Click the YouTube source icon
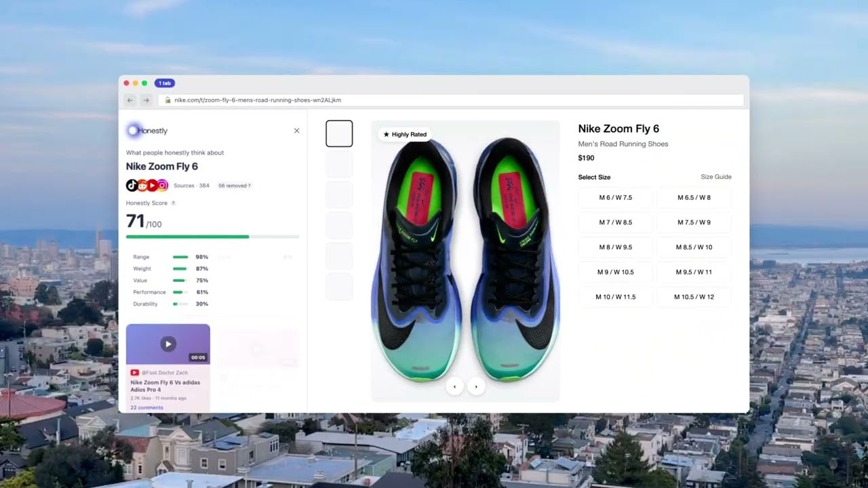Screen dimensions: 868x488 (x=152, y=185)
